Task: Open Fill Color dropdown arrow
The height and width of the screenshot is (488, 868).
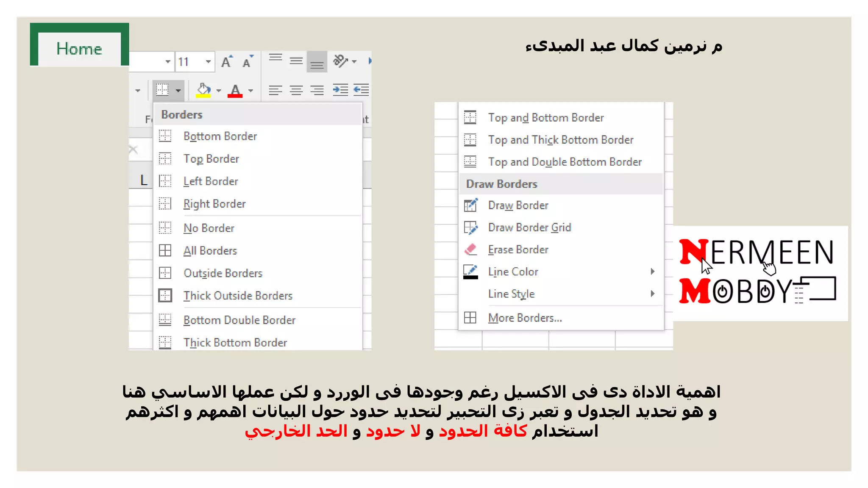Action: click(219, 90)
